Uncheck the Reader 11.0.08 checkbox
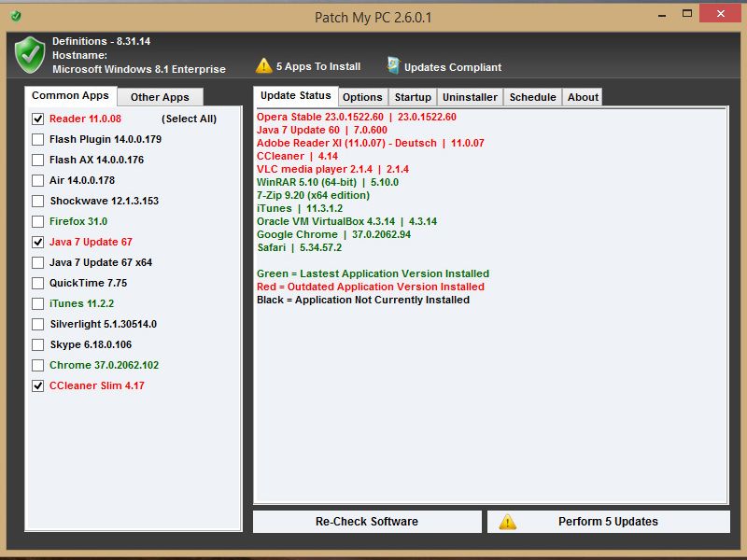 (37, 119)
